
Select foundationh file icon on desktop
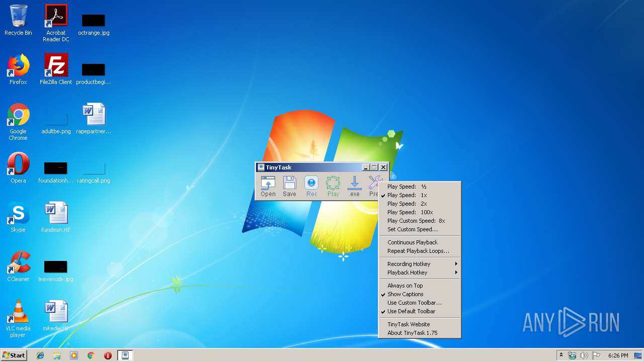coord(56,173)
